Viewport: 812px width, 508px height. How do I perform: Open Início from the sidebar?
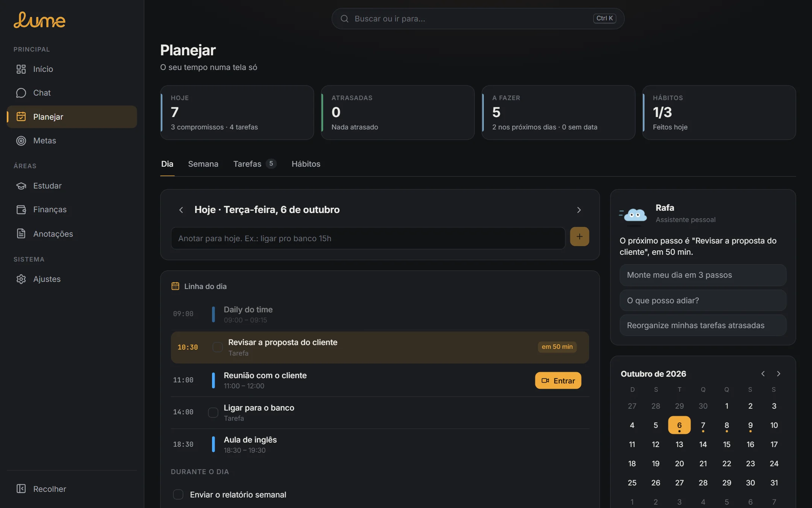[72, 69]
